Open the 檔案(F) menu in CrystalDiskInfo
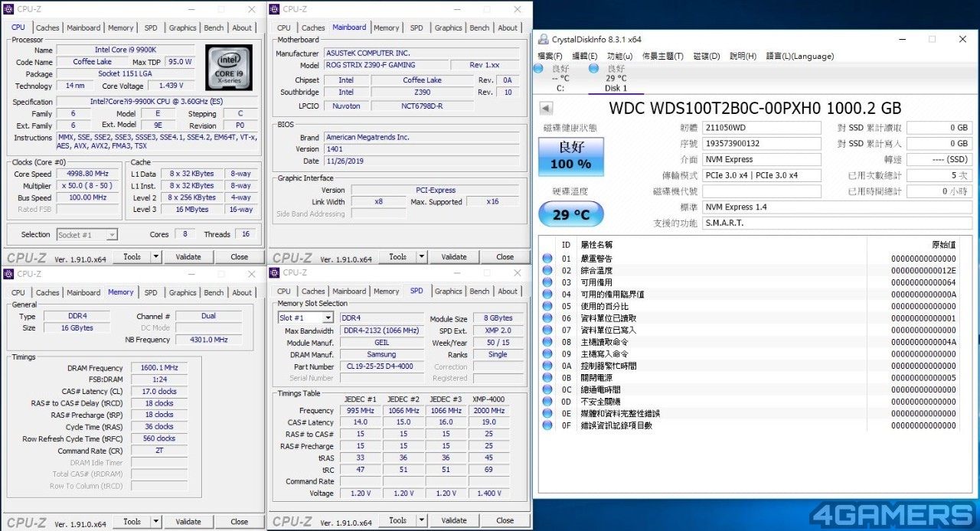Image resolution: width=980 pixels, height=531 pixels. [x=550, y=56]
